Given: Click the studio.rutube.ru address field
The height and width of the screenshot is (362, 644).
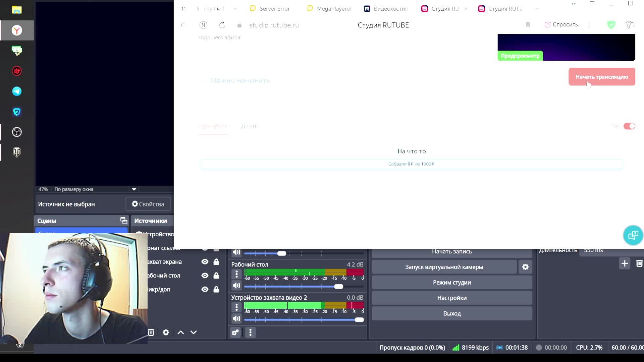Looking at the screenshot, I should [274, 25].
